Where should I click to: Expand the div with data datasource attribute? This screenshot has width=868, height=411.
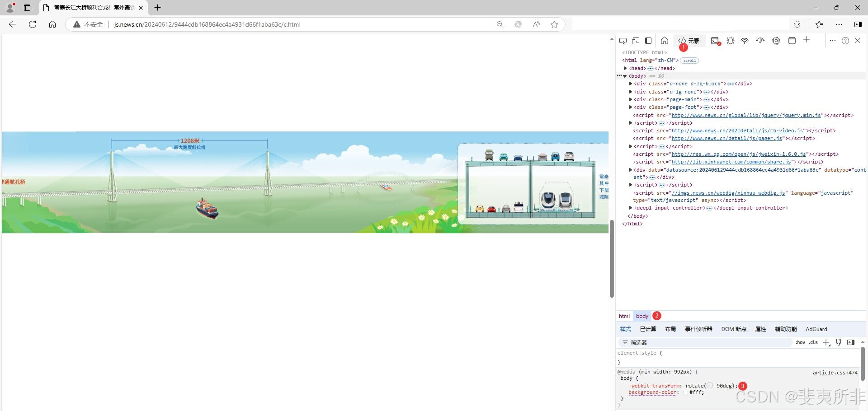pyautogui.click(x=631, y=170)
